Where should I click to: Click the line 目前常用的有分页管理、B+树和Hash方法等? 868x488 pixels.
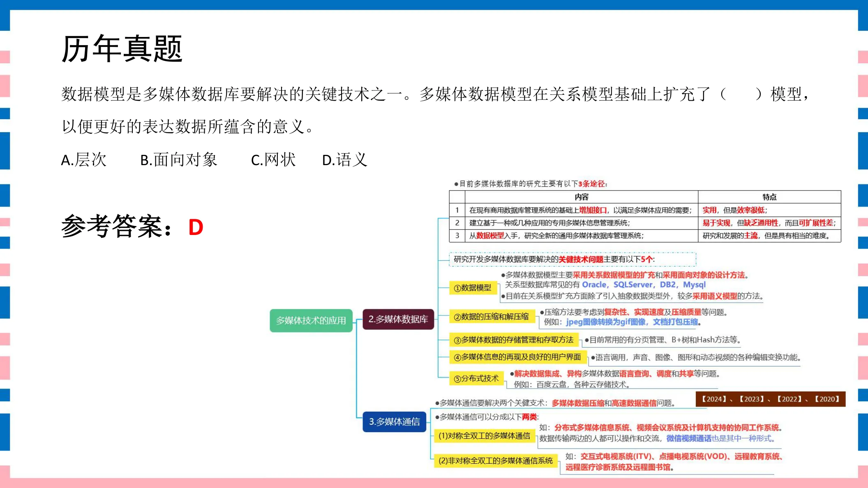[663, 340]
